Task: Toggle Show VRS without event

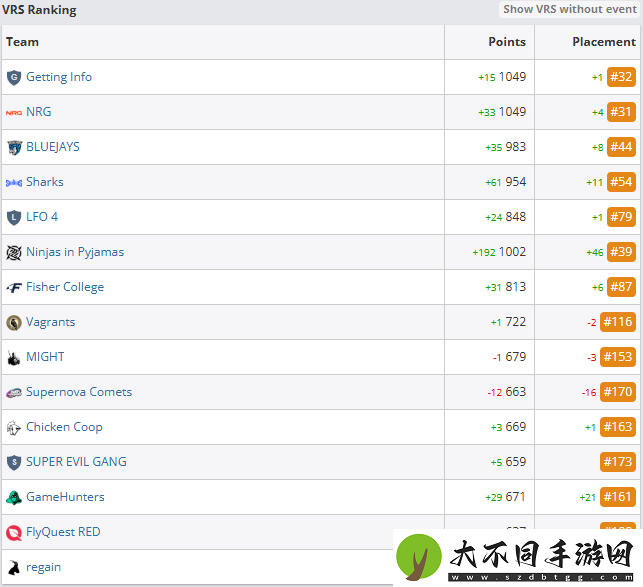Action: point(570,9)
